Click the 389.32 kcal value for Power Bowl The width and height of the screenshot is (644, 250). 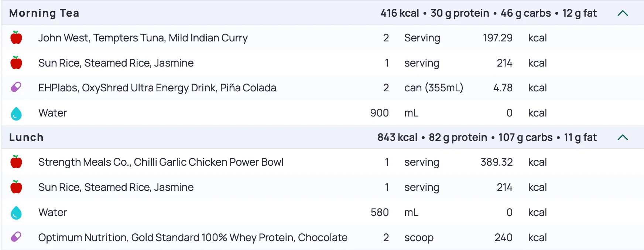click(496, 162)
